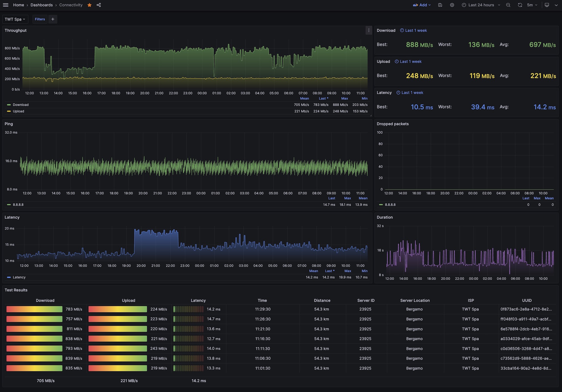Open dashboard settings gear
This screenshot has width=562, height=392.
(452, 5)
